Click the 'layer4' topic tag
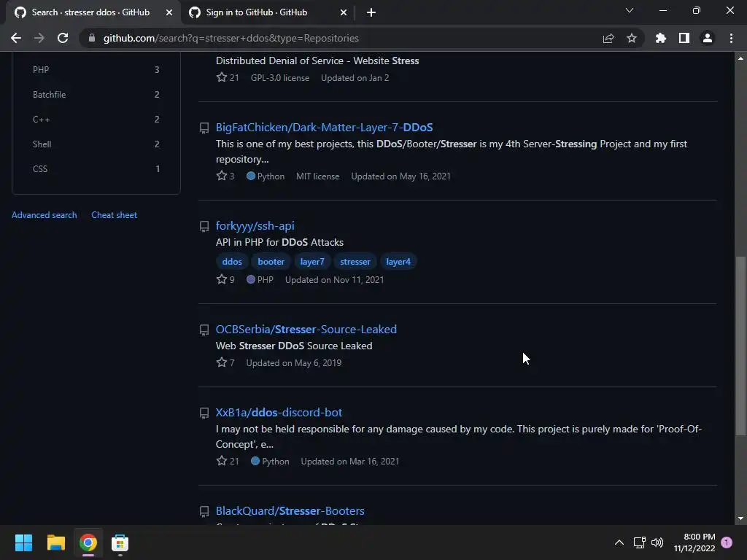The height and width of the screenshot is (560, 747). [398, 262]
